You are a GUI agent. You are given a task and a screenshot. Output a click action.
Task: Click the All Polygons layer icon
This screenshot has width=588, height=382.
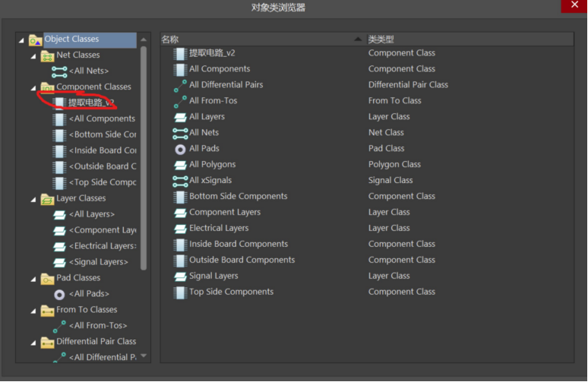pos(180,165)
